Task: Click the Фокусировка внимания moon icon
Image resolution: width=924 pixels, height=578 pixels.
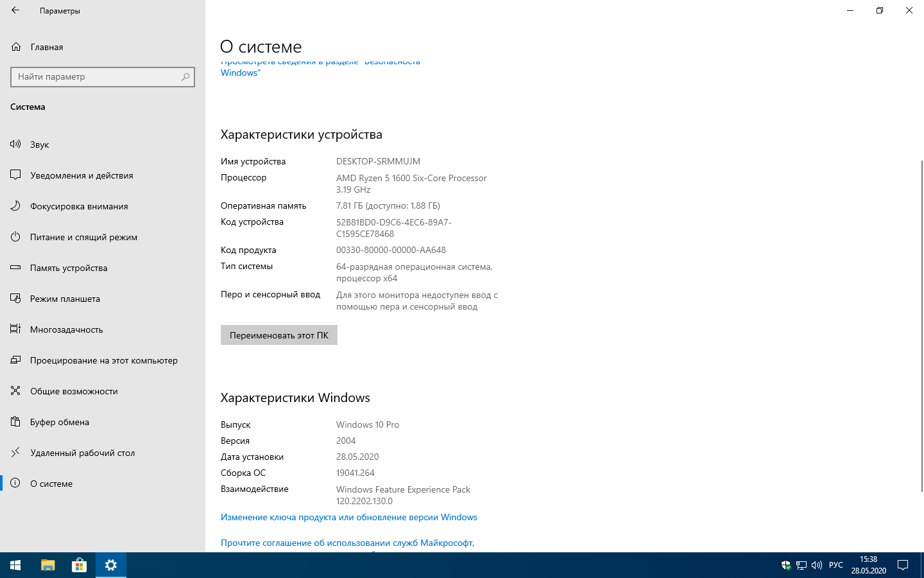Action: (x=15, y=206)
